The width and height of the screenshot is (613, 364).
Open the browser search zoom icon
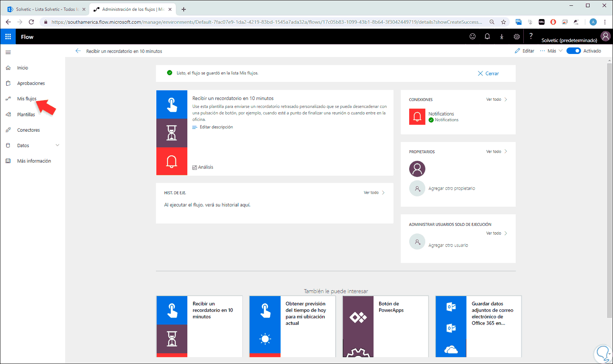[x=492, y=22]
